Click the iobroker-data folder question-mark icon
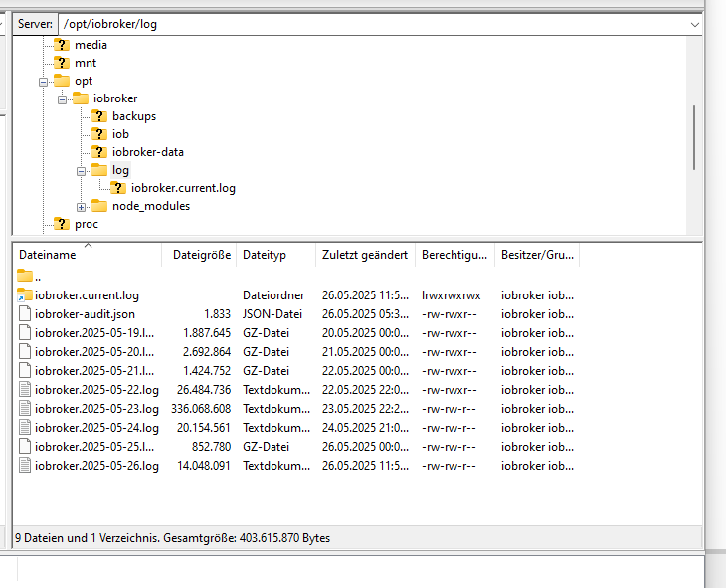This screenshot has height=588, width=726. [x=99, y=152]
